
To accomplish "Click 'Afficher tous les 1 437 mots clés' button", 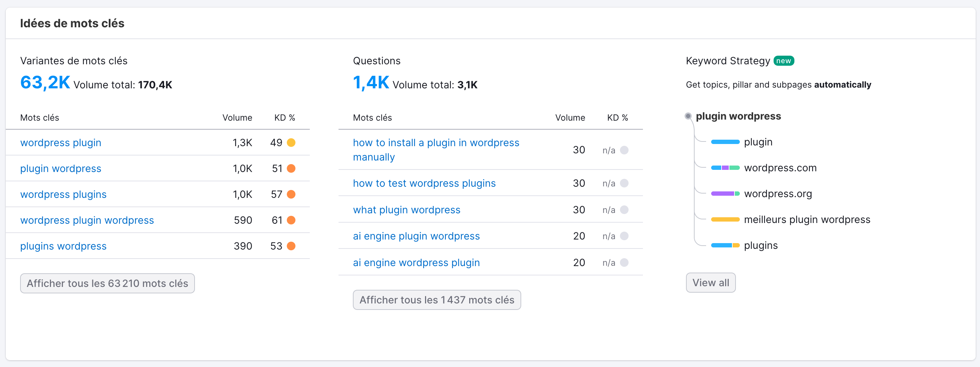I will pyautogui.click(x=437, y=299).
